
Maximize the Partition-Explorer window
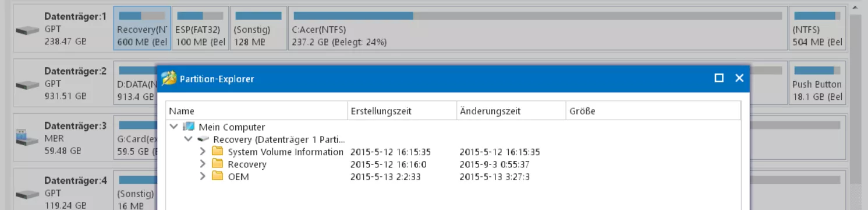click(x=719, y=78)
